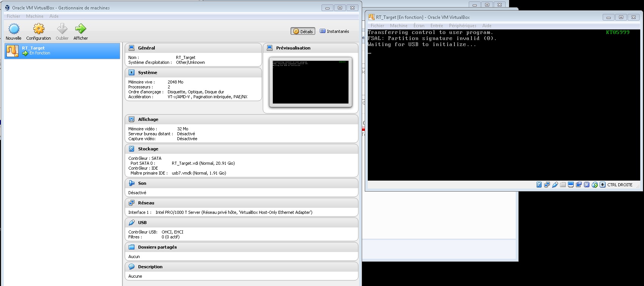Click the Système section header
The height and width of the screenshot is (286, 644).
pyautogui.click(x=193, y=73)
